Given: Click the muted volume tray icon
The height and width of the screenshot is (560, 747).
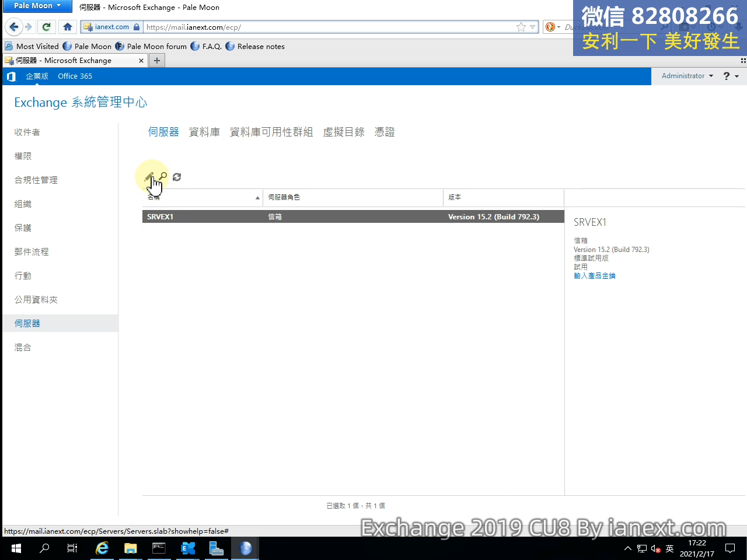Looking at the screenshot, I should point(655,548).
